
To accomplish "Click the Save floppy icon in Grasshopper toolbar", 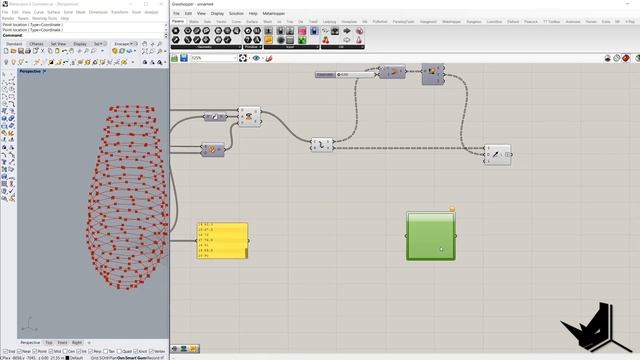I will click(184, 58).
